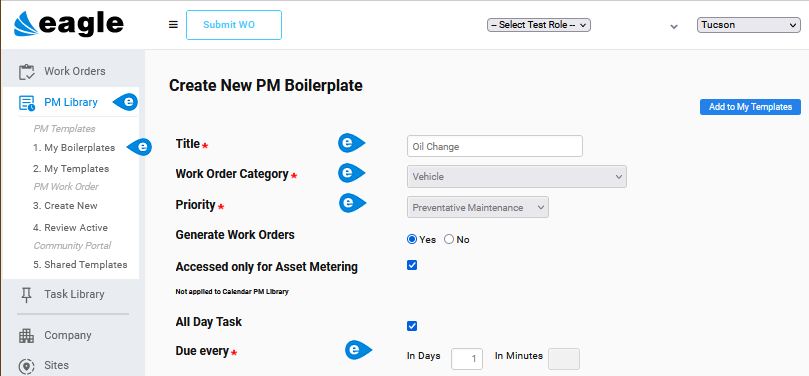This screenshot has width=809, height=376.
Task: Open My Templates in the sidebar
Action: tap(71, 169)
